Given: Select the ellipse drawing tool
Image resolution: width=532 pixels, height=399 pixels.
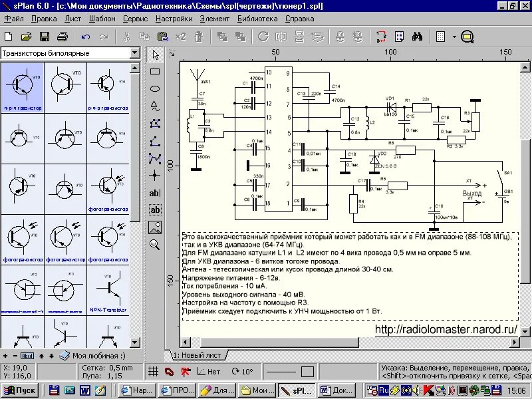Looking at the screenshot, I should [x=155, y=89].
